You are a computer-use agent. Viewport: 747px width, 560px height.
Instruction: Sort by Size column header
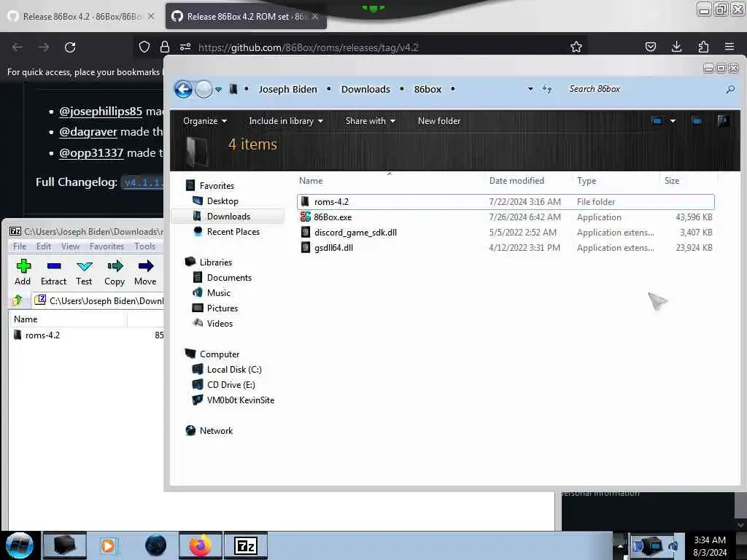(672, 181)
